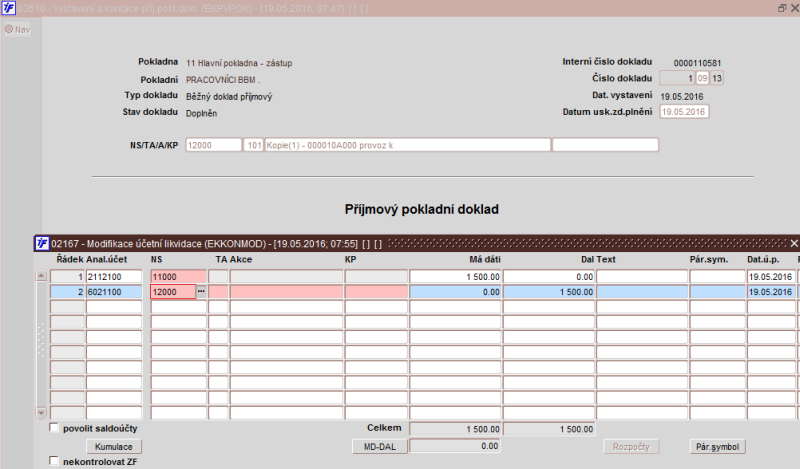
Task: Click the Má dáti cell 0.00 in row 2
Action: 455,292
